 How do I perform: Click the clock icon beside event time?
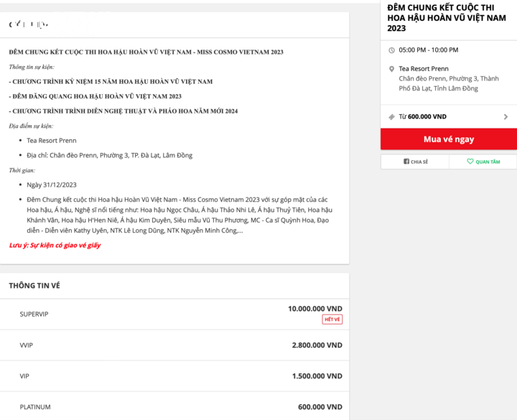[391, 50]
